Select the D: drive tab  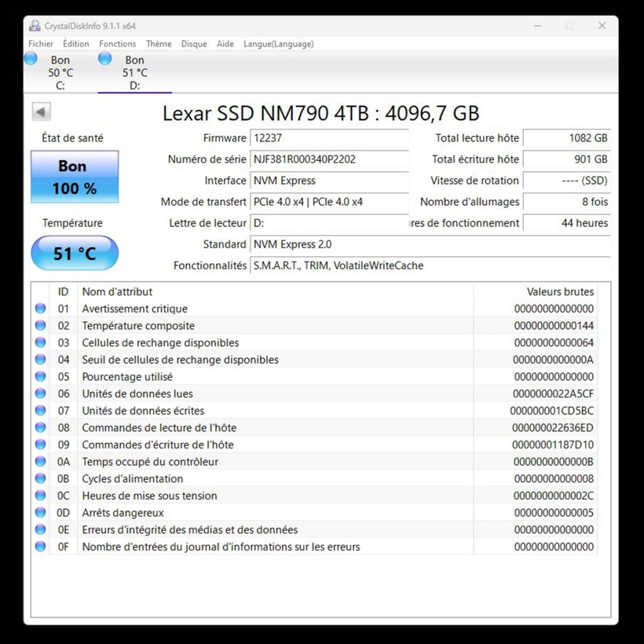(x=135, y=73)
